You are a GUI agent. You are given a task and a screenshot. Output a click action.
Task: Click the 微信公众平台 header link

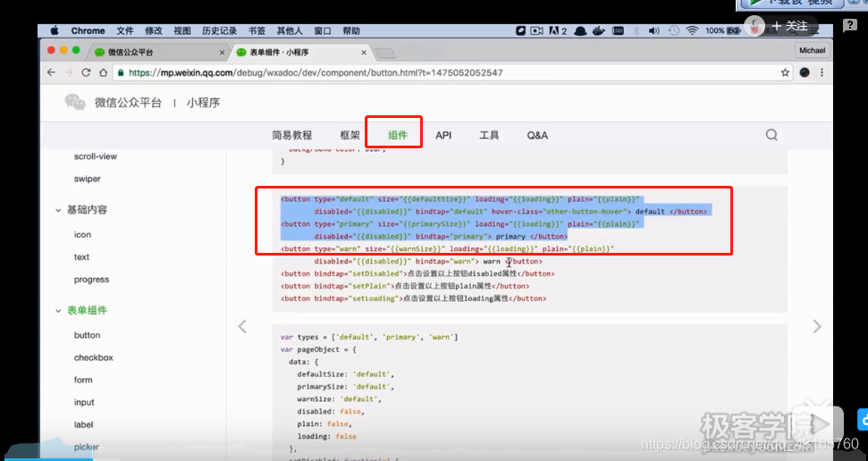(x=128, y=103)
